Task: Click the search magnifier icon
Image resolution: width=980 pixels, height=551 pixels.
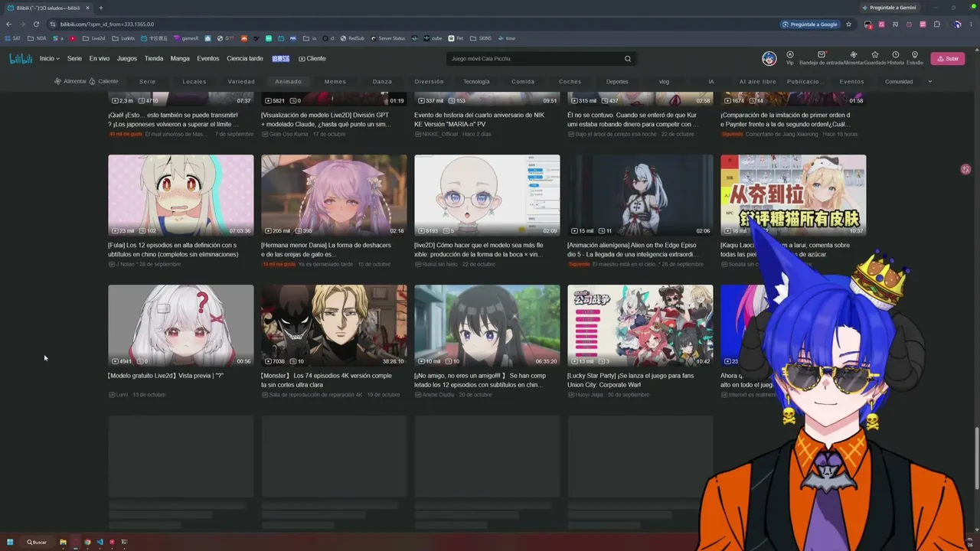Action: coord(628,59)
